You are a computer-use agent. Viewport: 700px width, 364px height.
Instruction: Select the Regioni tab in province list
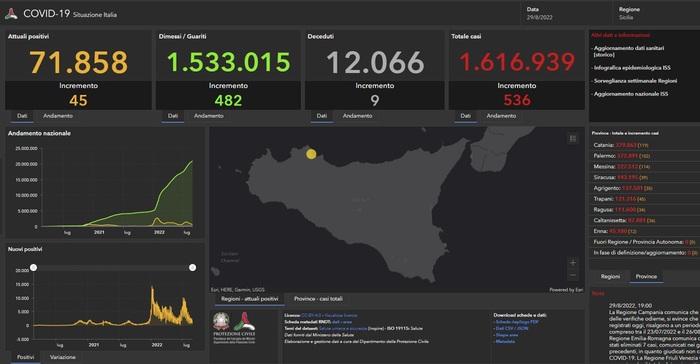pyautogui.click(x=610, y=276)
